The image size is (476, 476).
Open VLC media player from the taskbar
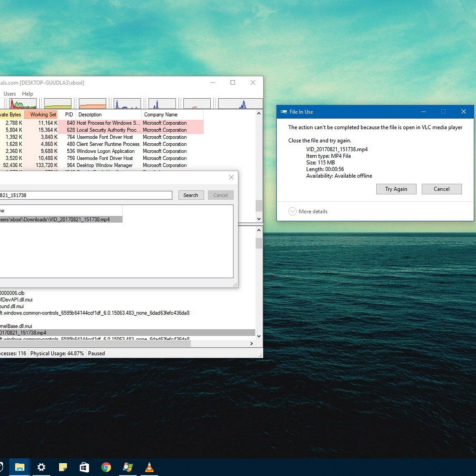(149, 467)
